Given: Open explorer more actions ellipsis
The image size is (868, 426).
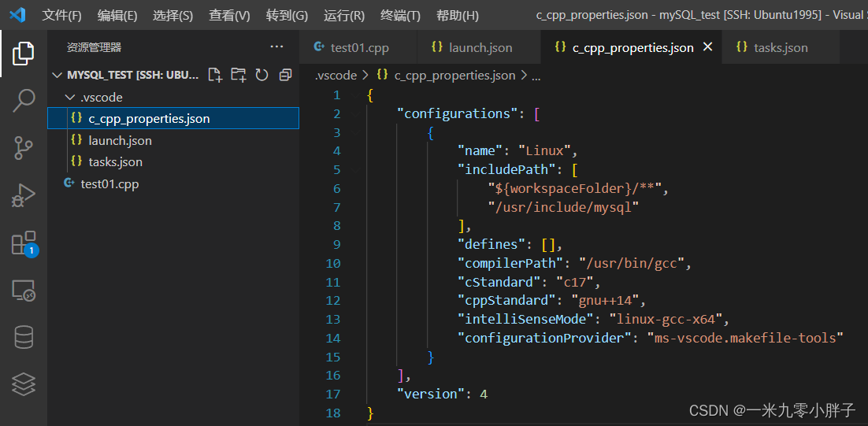Looking at the screenshot, I should [276, 47].
